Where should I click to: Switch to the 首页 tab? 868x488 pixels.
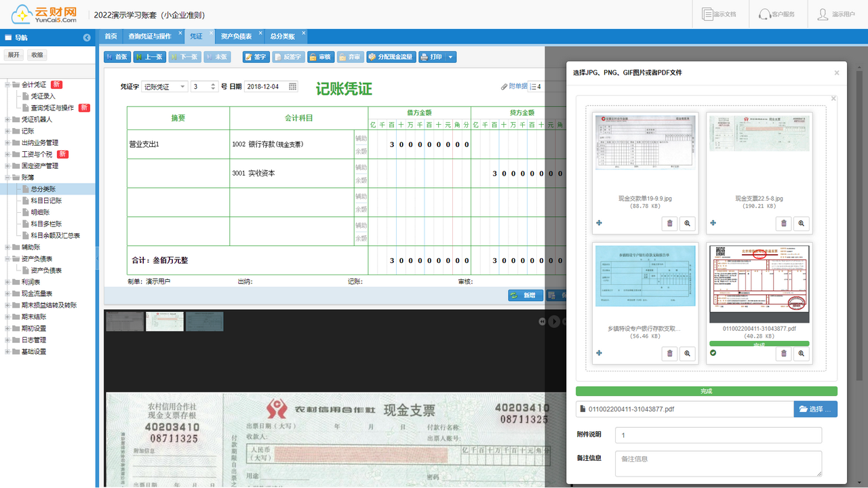tap(111, 37)
